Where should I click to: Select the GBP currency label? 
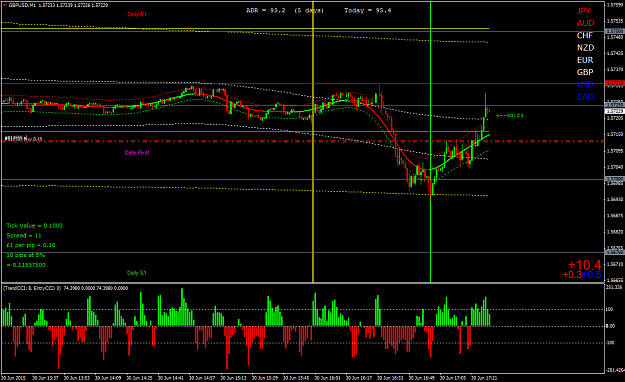pyautogui.click(x=585, y=72)
